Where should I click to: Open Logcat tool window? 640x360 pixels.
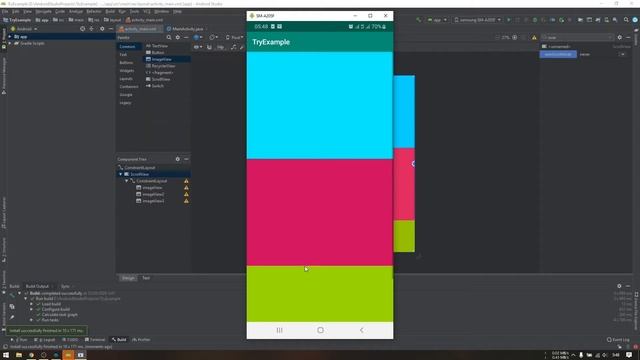(45, 340)
